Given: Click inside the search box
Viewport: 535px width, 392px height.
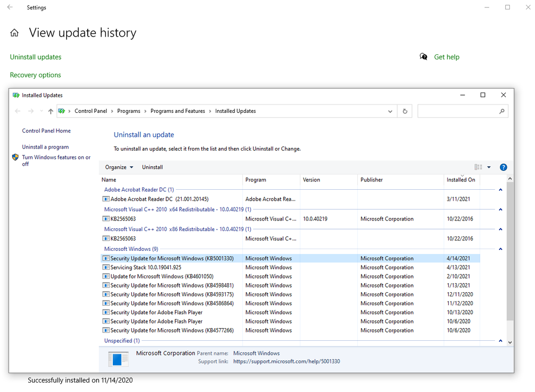Looking at the screenshot, I should 463,111.
